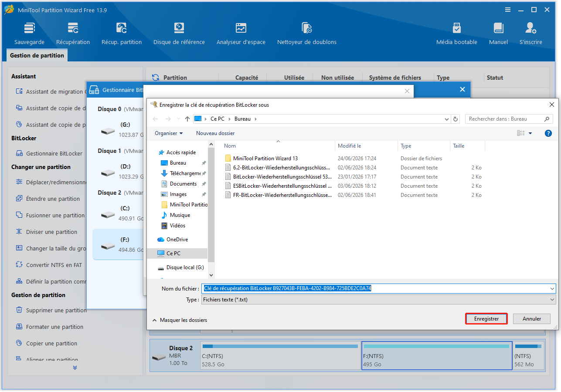Sort files by Type column
The width and height of the screenshot is (561, 392).
[x=406, y=146]
